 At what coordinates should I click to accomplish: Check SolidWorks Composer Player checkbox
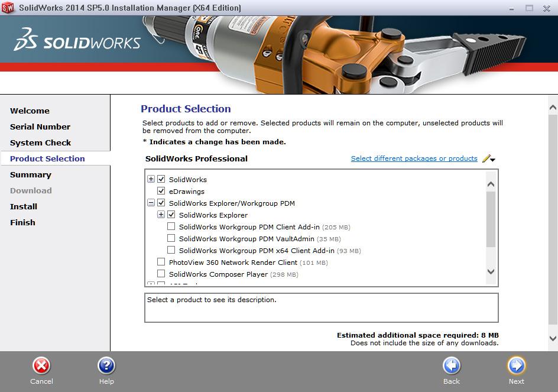[161, 274]
